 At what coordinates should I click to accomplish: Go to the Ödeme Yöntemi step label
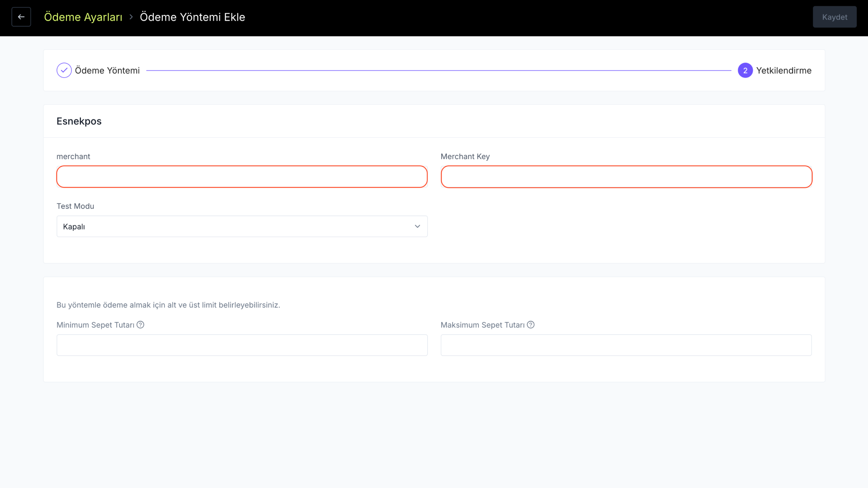pyautogui.click(x=107, y=70)
